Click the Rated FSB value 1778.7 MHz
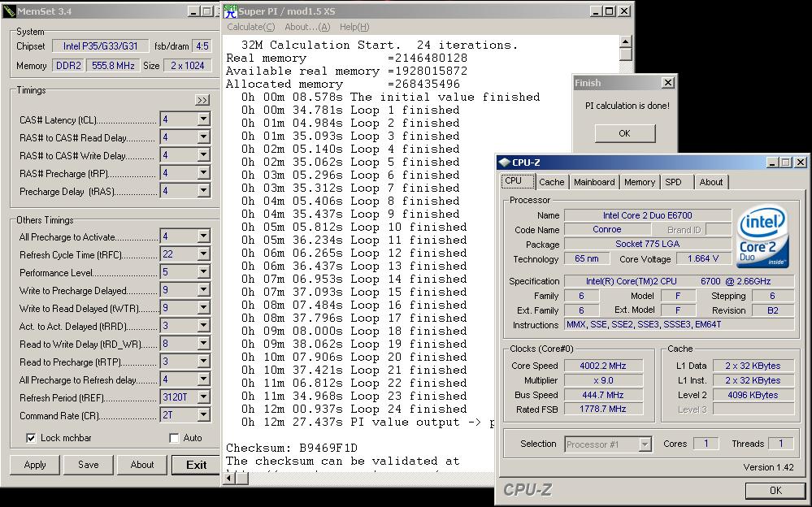This screenshot has width=812, height=507. [603, 409]
